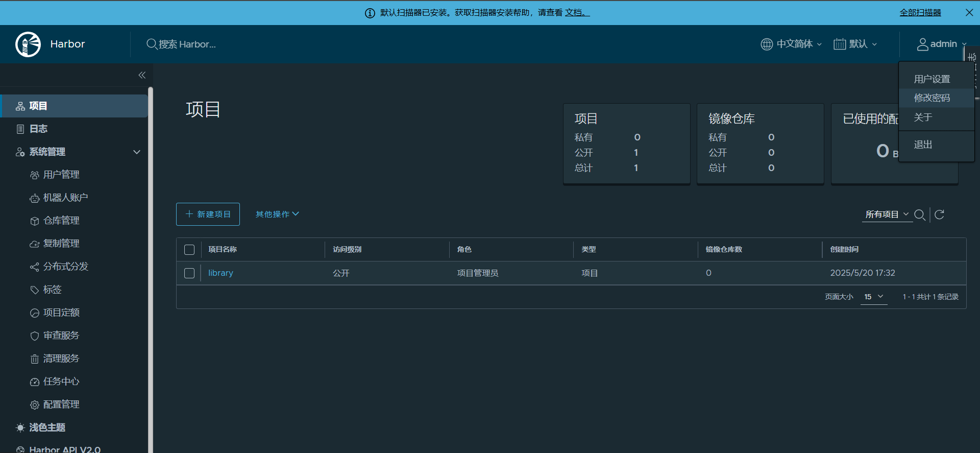Image resolution: width=980 pixels, height=453 pixels.
Task: Click the 新建项目 button
Action: (x=208, y=214)
